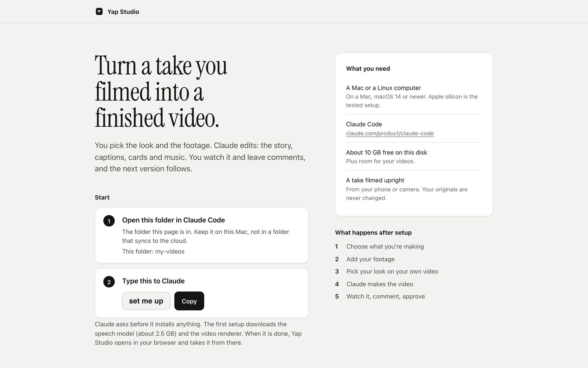The height and width of the screenshot is (368, 588).
Task: Click 'From your phone or camera' note
Action: [x=406, y=194]
